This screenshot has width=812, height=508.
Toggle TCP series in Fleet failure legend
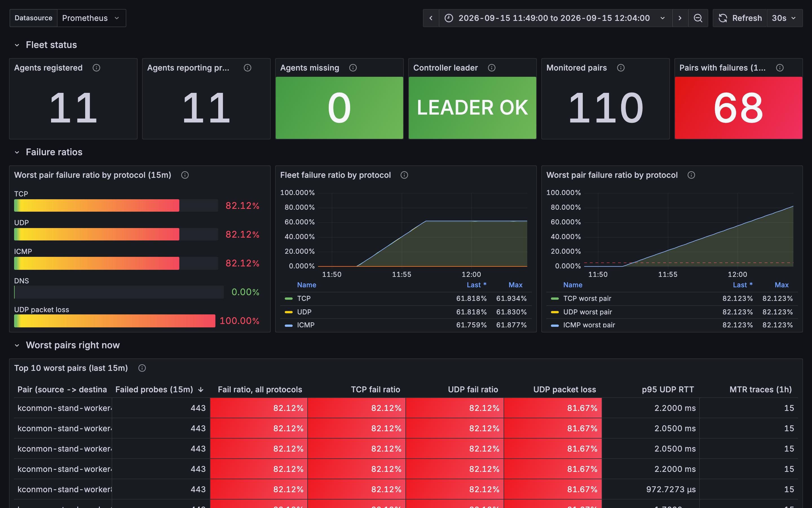(304, 299)
